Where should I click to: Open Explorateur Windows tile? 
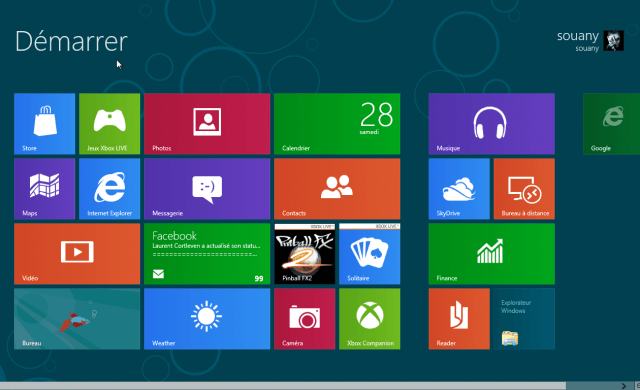coord(524,319)
